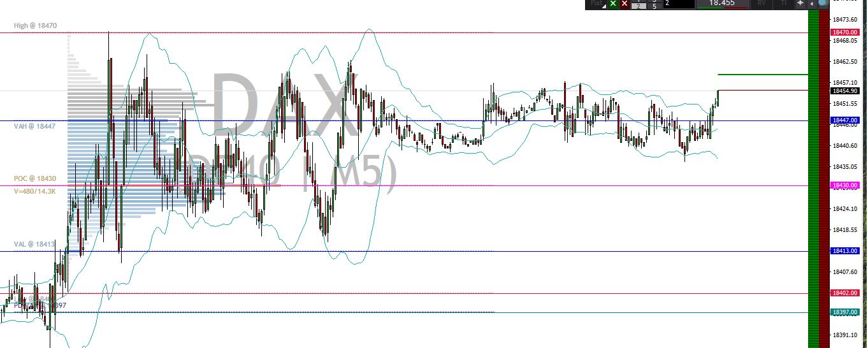Toggle the RV button

(762, 3)
